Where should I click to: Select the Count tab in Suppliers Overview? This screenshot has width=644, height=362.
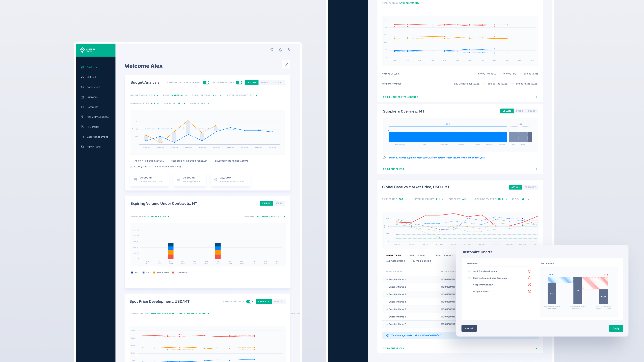531,111
